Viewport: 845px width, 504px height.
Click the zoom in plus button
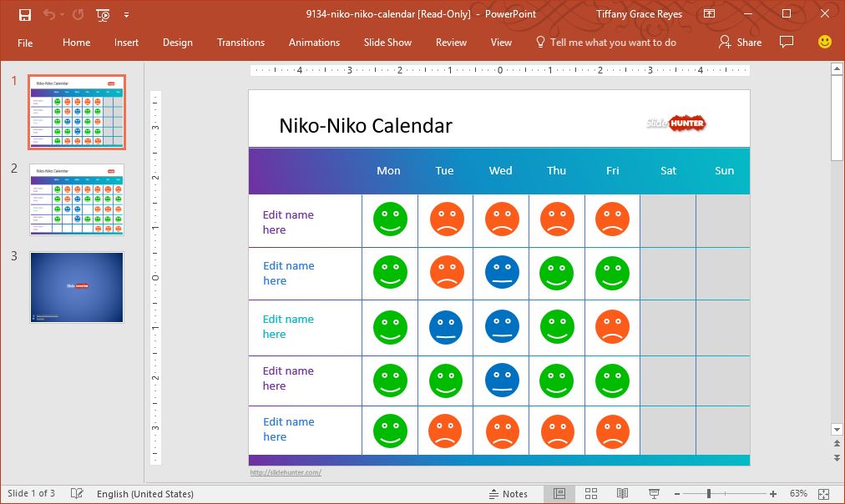tap(773, 494)
